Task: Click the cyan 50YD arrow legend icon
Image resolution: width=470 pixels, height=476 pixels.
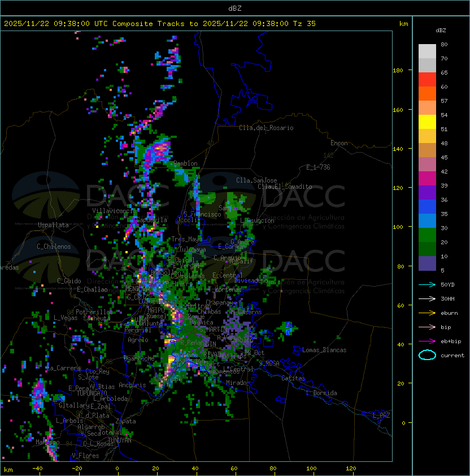Action: [x=427, y=284]
